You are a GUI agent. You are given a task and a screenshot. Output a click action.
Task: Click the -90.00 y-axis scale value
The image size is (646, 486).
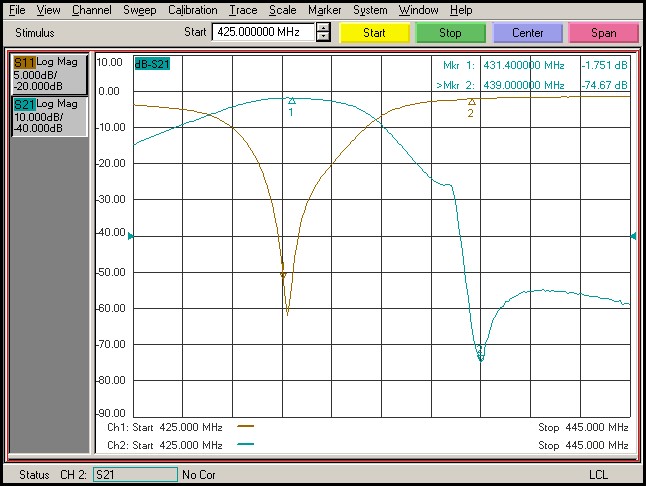(111, 413)
